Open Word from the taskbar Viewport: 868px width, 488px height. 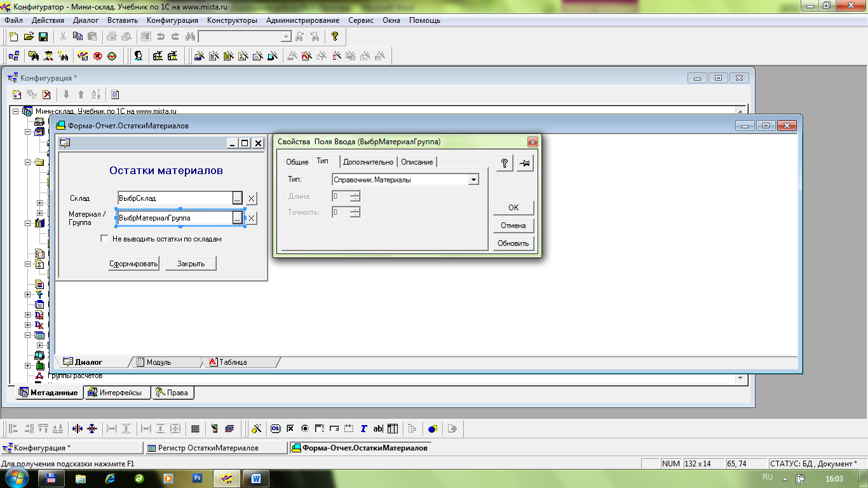tap(256, 478)
